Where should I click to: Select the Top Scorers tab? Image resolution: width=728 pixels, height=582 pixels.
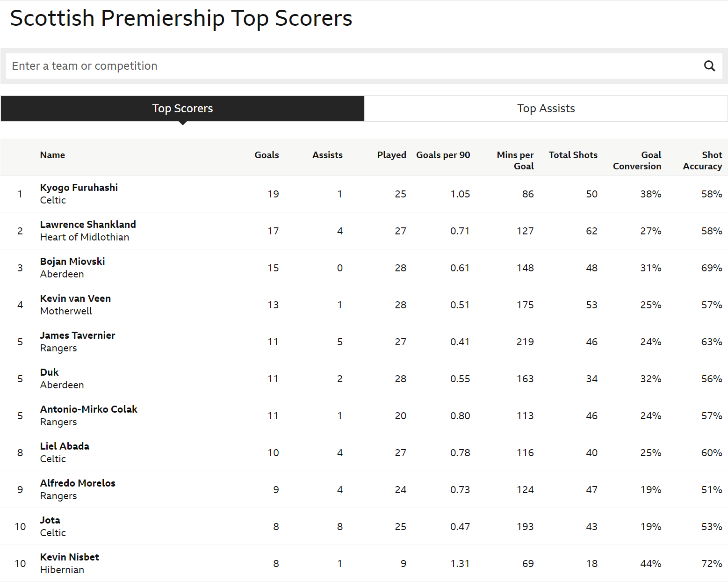(x=182, y=108)
